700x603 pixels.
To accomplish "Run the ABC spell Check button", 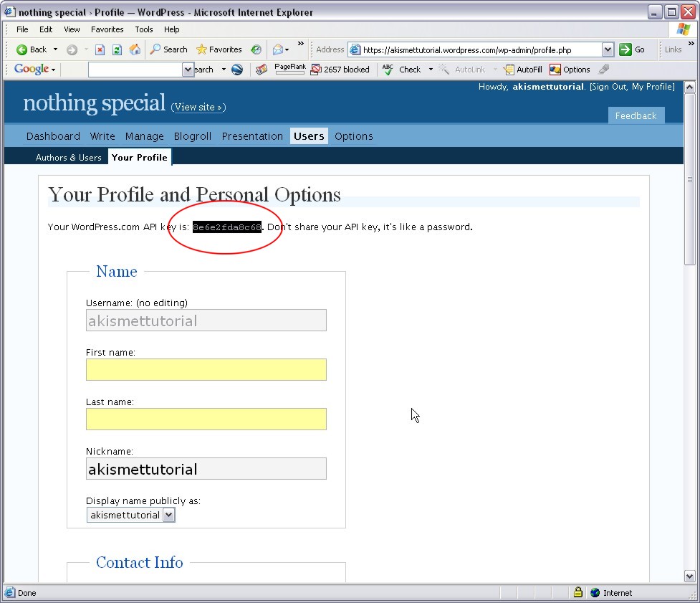I will (401, 70).
